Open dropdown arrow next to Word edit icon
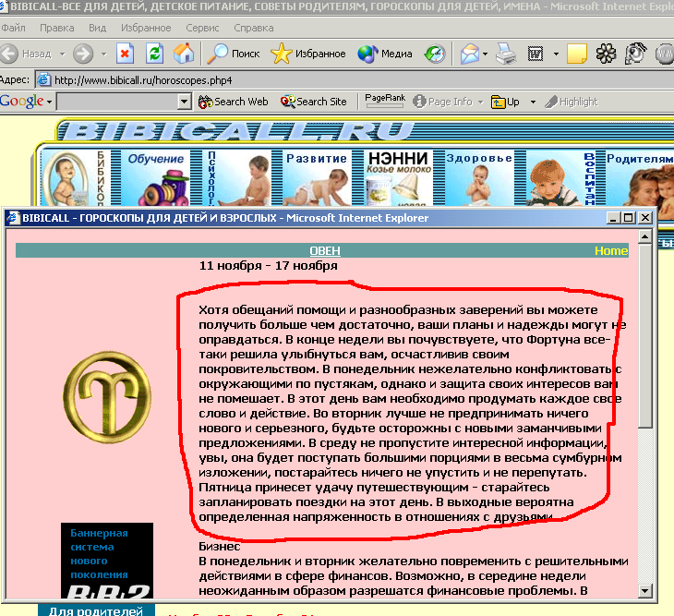 point(556,54)
